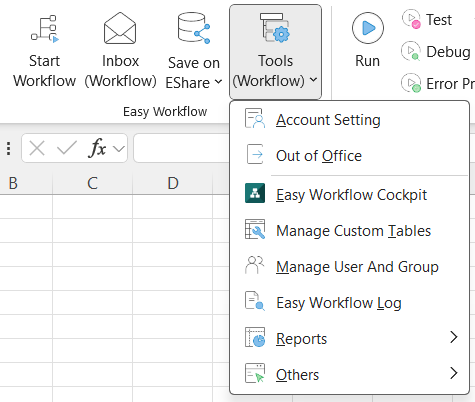Open the Save on EShare dropdown arrow
Viewport: 475px width, 402px height.
218,81
